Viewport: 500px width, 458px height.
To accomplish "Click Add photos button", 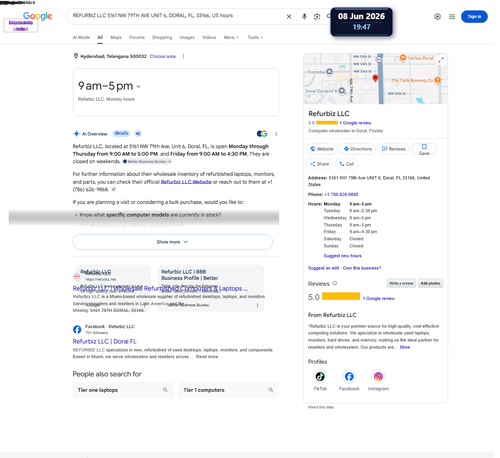I will [x=430, y=283].
